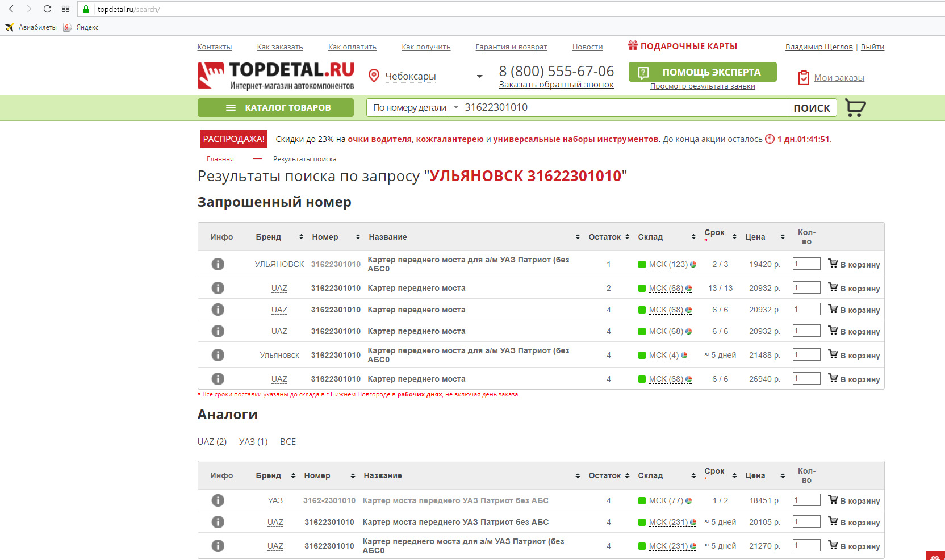Click универсальные наборы инструментов link
The height and width of the screenshot is (560, 945).
click(575, 139)
